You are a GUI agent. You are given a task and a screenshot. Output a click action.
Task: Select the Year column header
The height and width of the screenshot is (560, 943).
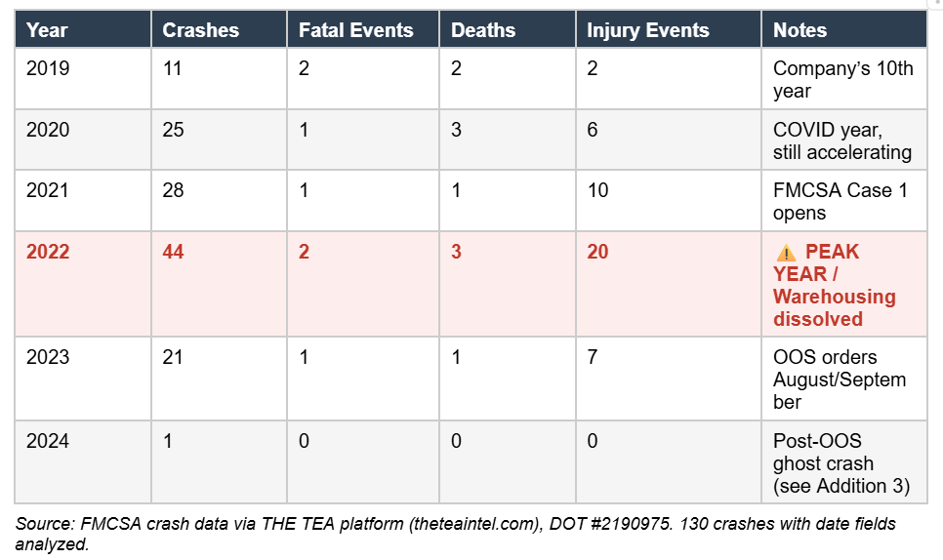(47, 30)
